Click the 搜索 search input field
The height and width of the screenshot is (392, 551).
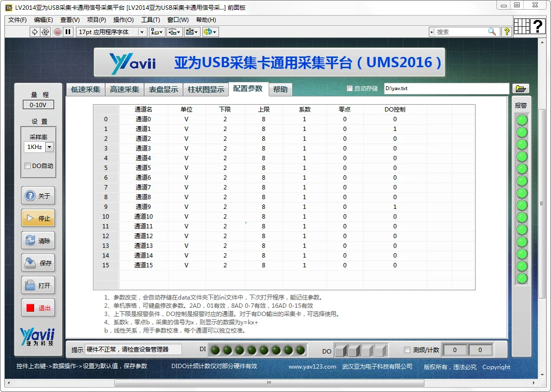pyautogui.click(x=460, y=32)
